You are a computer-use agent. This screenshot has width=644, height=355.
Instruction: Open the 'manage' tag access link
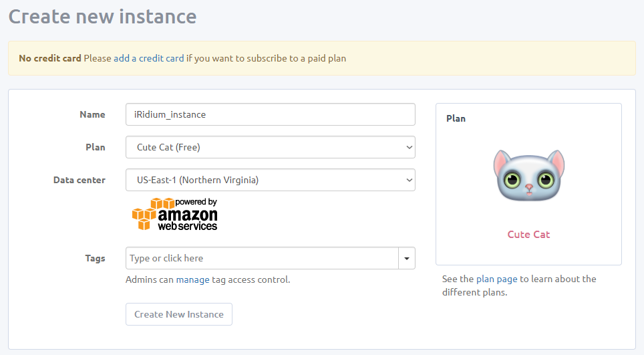(x=192, y=279)
